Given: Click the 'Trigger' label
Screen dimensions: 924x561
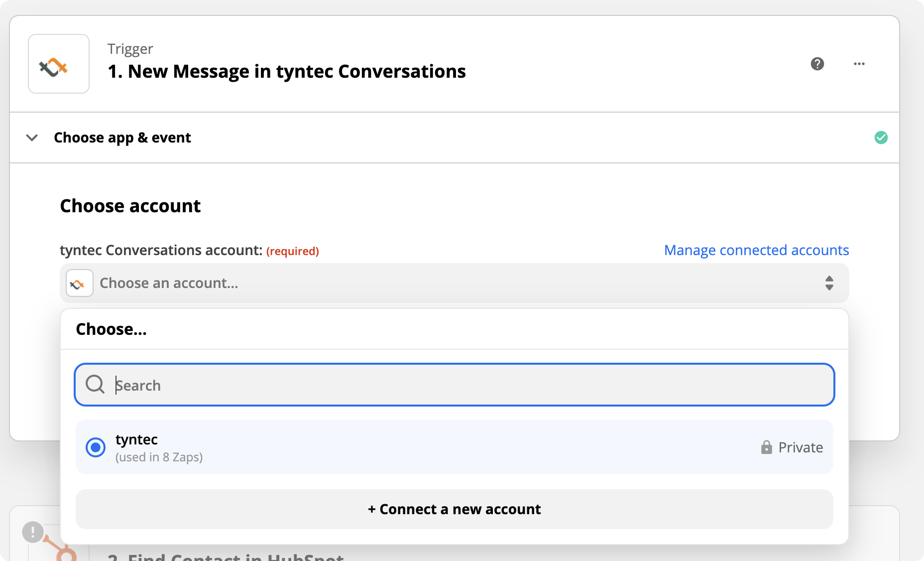Looking at the screenshot, I should 130,49.
